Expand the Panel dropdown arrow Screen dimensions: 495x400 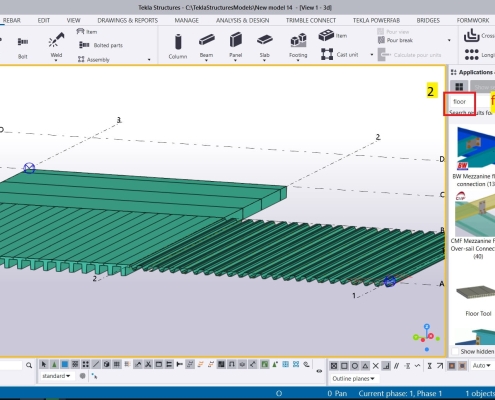coord(235,61)
